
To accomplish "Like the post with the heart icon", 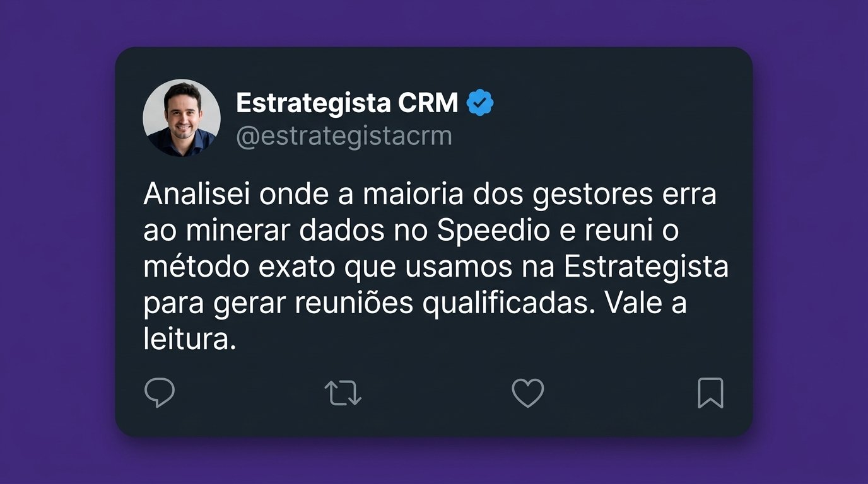I will coord(527,393).
